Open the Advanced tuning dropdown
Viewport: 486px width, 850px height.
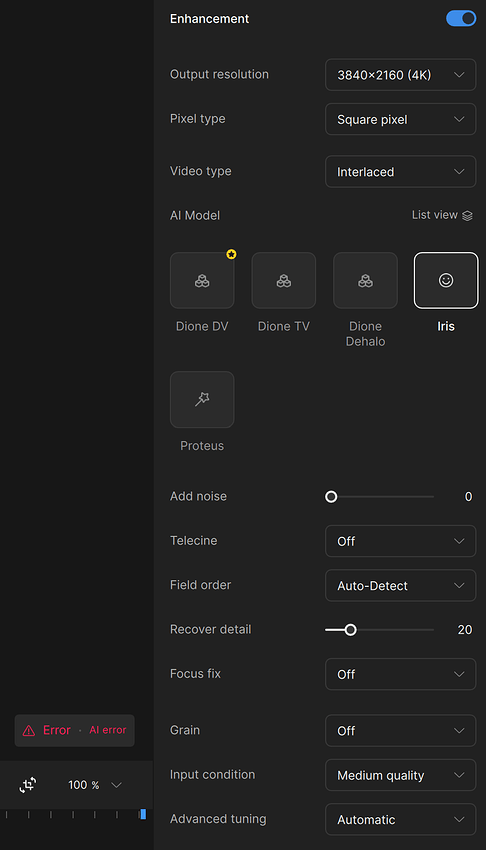[400, 820]
